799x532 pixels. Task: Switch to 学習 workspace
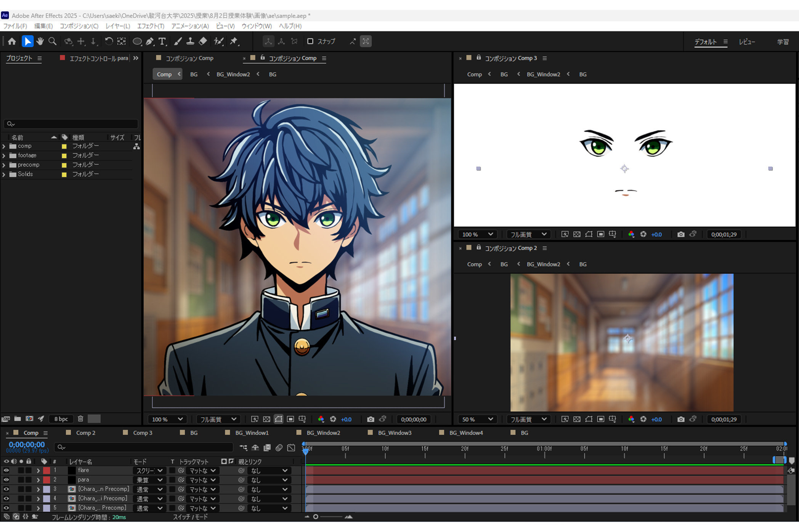point(783,42)
